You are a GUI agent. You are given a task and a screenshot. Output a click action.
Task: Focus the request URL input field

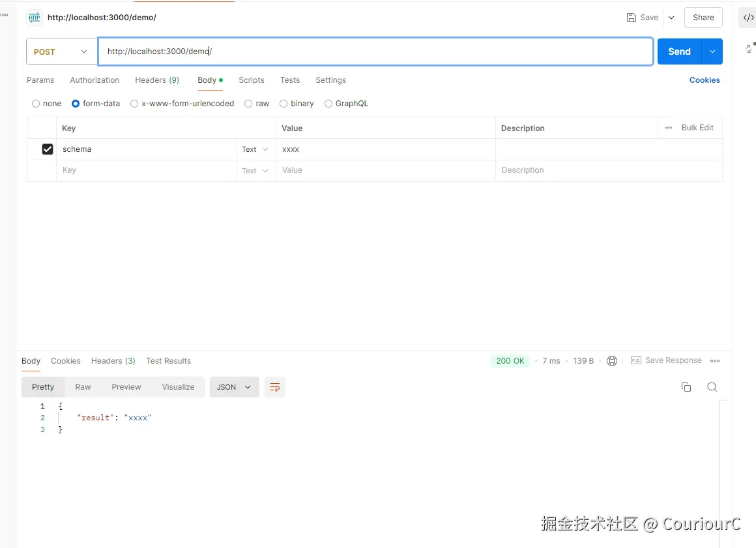[x=375, y=51]
